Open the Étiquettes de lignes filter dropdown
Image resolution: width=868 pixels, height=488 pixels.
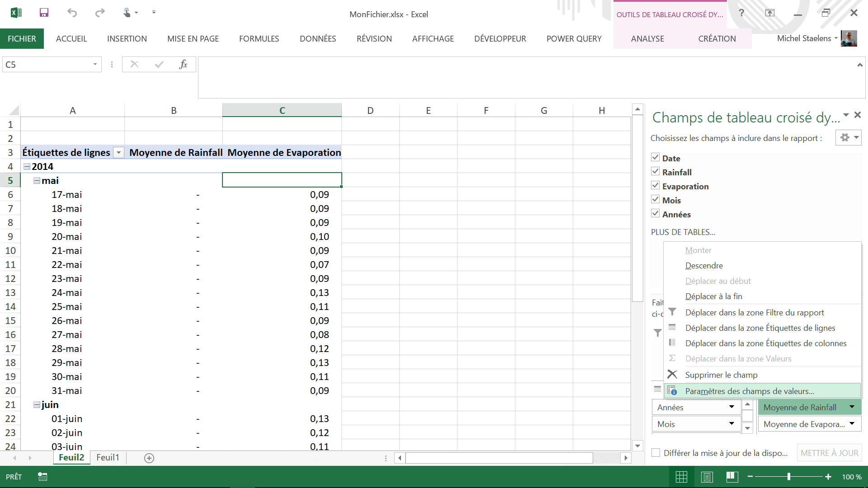(x=118, y=153)
